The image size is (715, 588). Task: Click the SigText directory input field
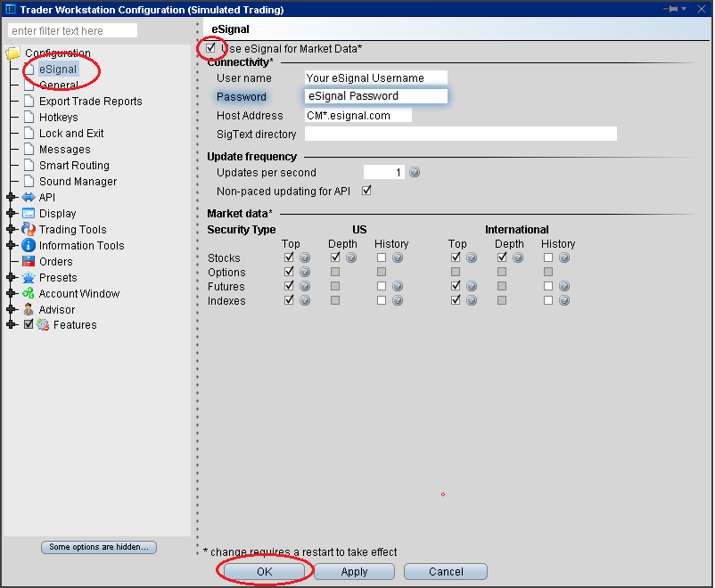461,134
